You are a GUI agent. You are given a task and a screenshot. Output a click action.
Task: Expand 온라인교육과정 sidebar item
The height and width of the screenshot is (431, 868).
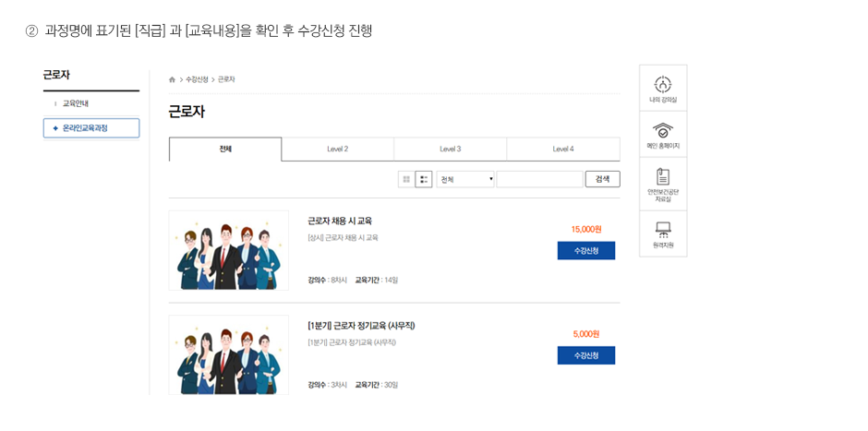tap(91, 127)
